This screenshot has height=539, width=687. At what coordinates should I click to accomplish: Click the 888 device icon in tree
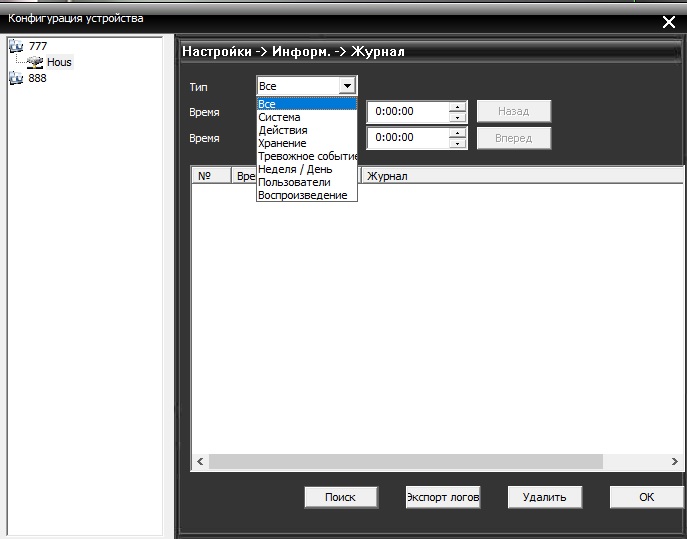tap(15, 79)
